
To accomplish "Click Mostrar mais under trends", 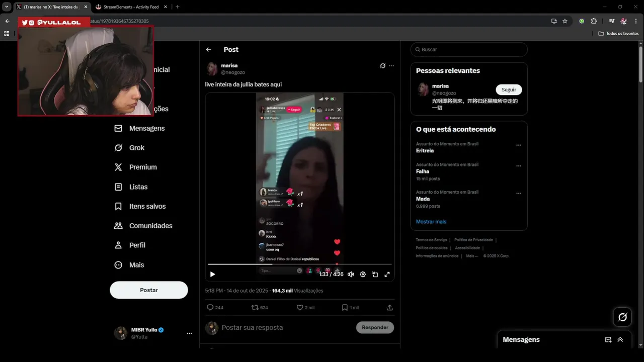I will 431,222.
